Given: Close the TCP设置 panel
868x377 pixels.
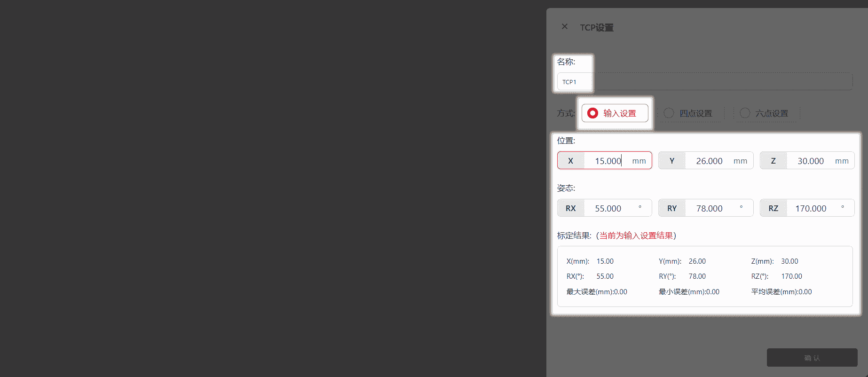Looking at the screenshot, I should [x=565, y=27].
